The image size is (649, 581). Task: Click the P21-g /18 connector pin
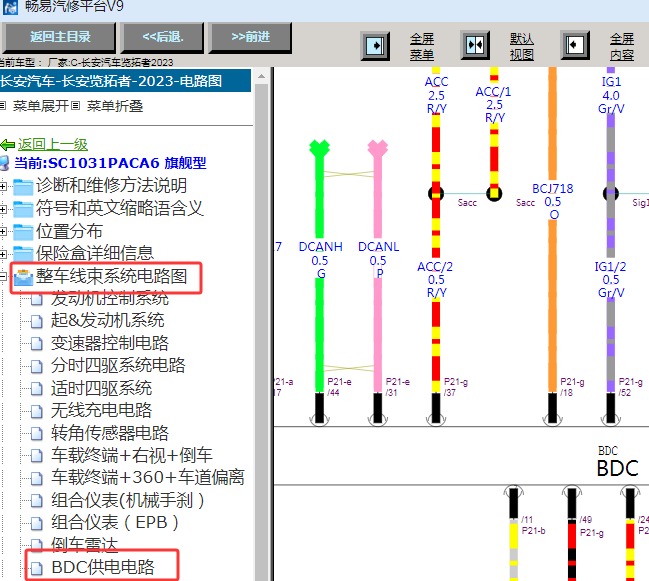pyautogui.click(x=553, y=409)
